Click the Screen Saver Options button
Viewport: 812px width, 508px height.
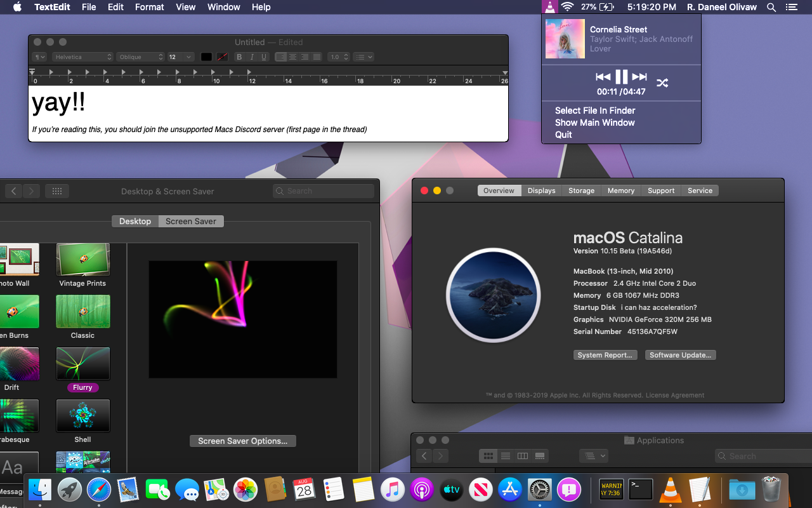[x=243, y=441]
